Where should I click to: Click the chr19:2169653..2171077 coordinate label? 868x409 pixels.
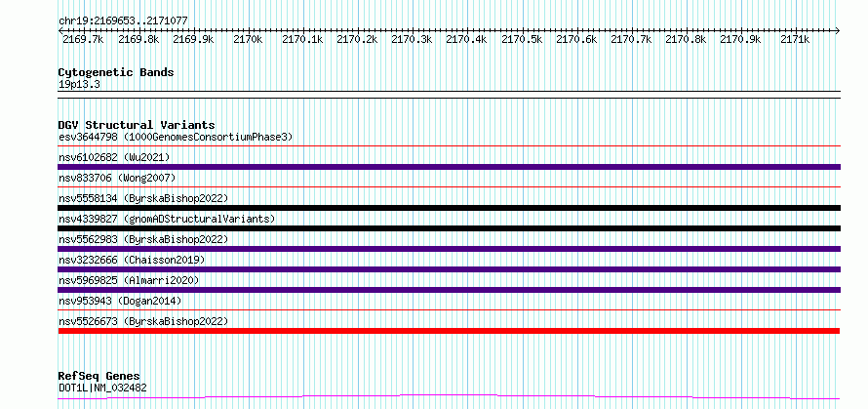[x=123, y=20]
